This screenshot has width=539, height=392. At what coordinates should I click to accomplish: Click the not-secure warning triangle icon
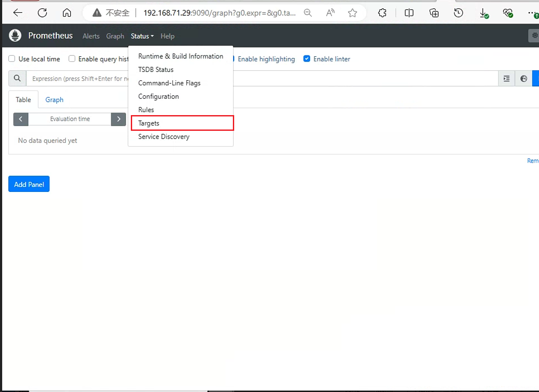97,13
